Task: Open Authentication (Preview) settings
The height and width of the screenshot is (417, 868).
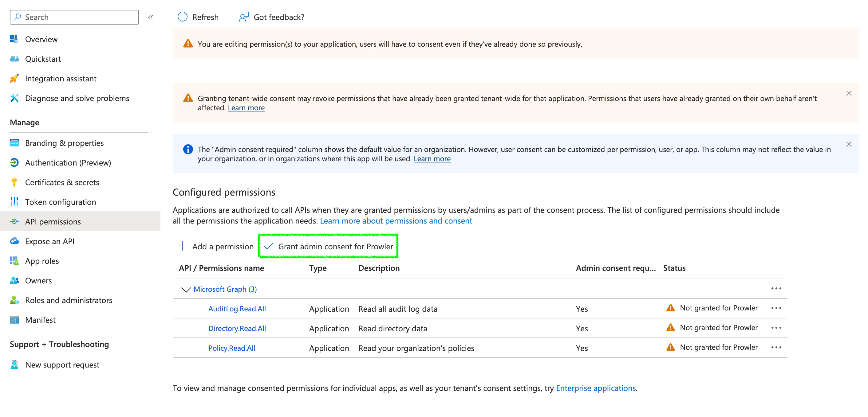Action: 69,162
